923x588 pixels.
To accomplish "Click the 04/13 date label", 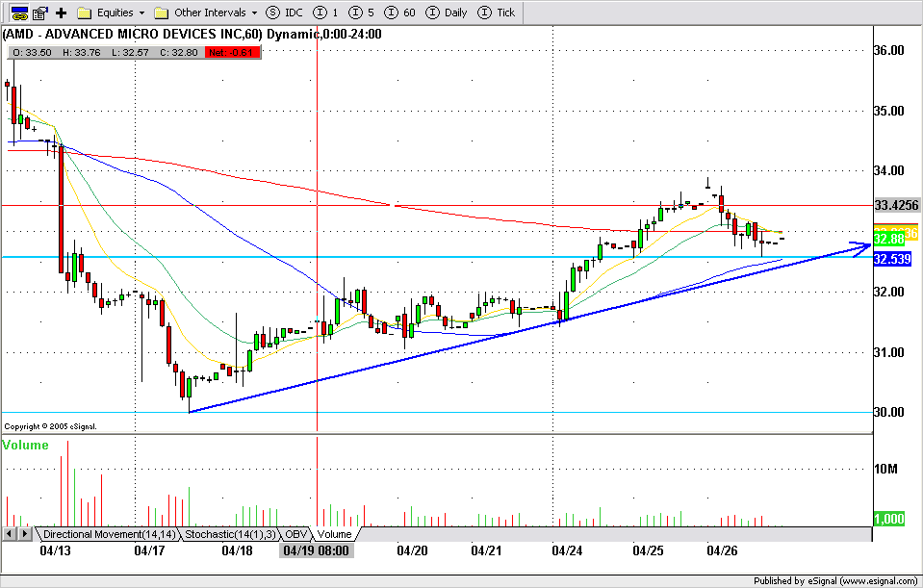I will [55, 550].
